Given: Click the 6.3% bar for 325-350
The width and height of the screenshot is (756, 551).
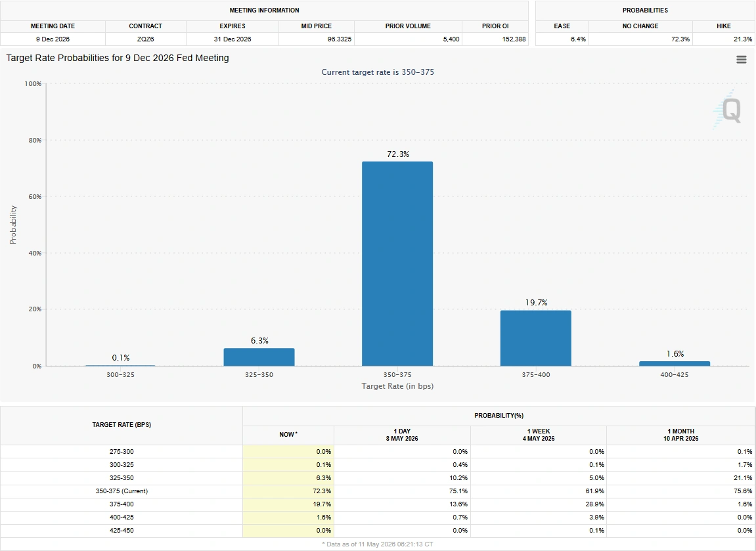Looking at the screenshot, I should [259, 357].
